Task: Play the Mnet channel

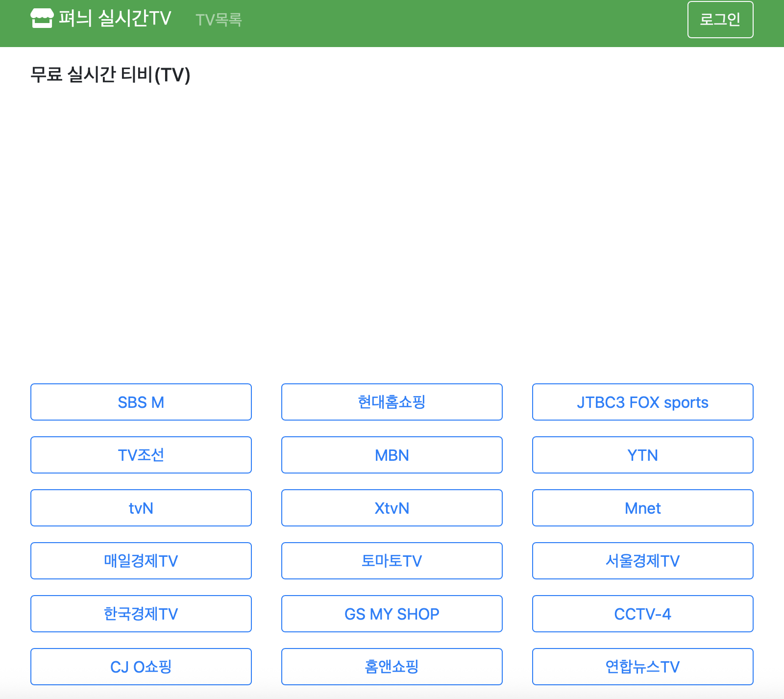Action: [x=643, y=508]
